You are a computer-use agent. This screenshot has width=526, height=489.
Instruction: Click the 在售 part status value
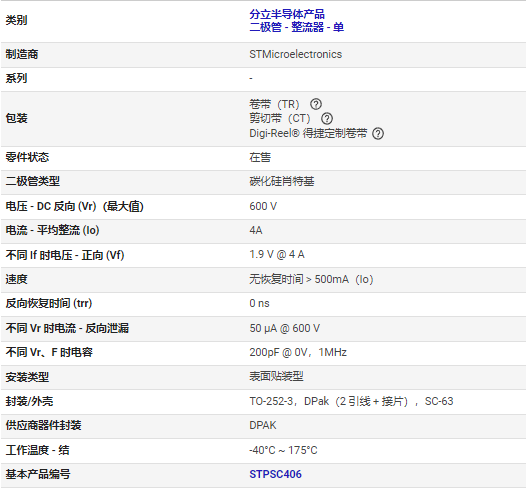tap(260, 157)
